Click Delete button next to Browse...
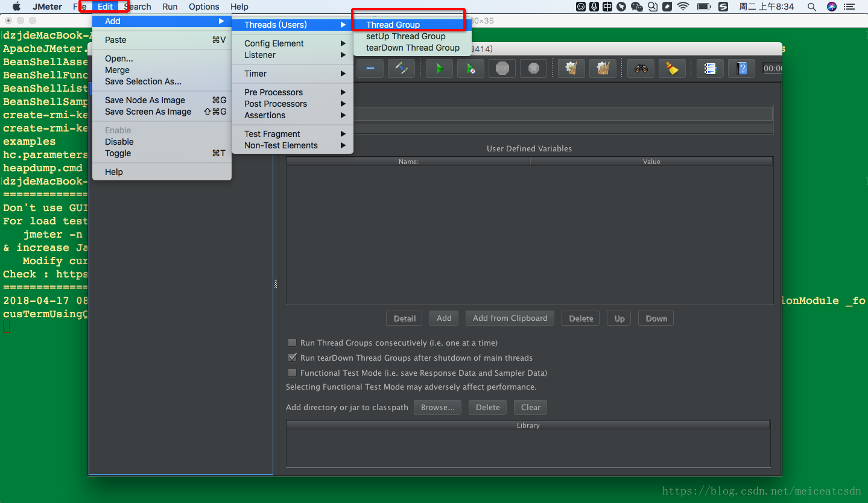 tap(488, 407)
